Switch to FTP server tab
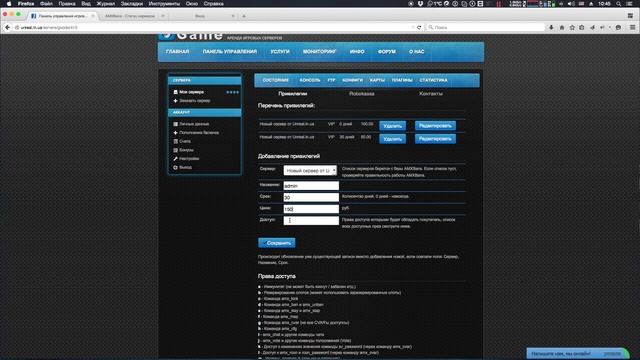The height and width of the screenshot is (360, 640). coord(331,80)
